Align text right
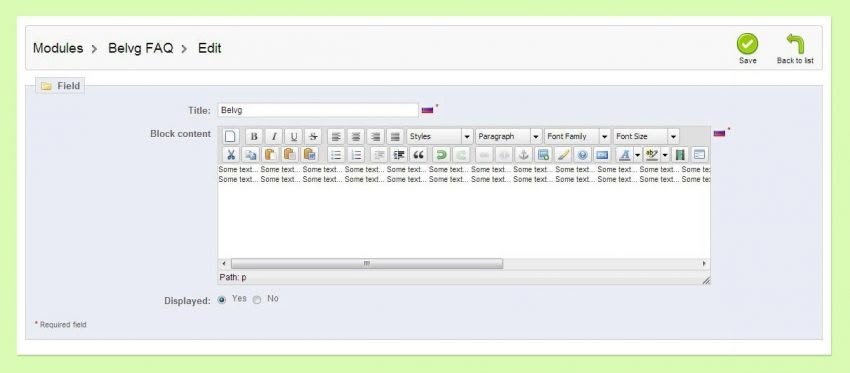The width and height of the screenshot is (850, 373). (375, 137)
